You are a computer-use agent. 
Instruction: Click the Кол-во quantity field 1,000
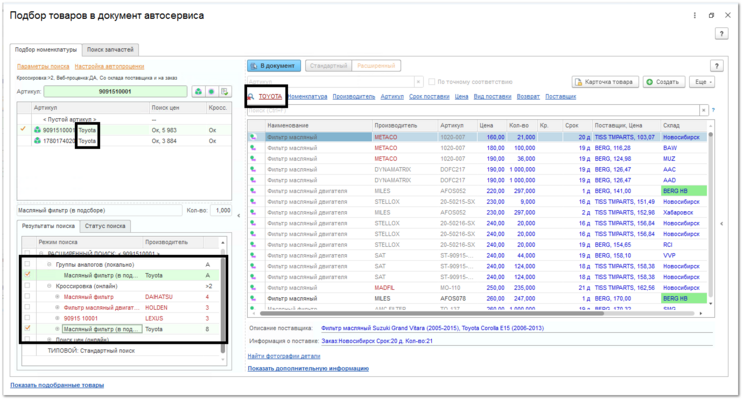[221, 210]
